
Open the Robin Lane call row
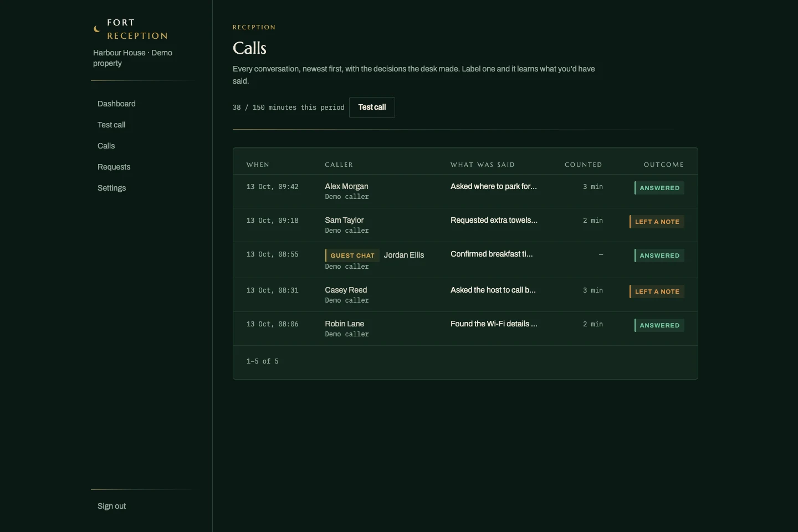tap(465, 329)
